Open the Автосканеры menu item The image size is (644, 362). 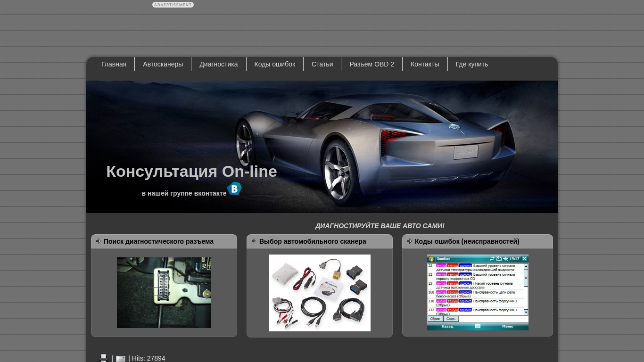[163, 64]
